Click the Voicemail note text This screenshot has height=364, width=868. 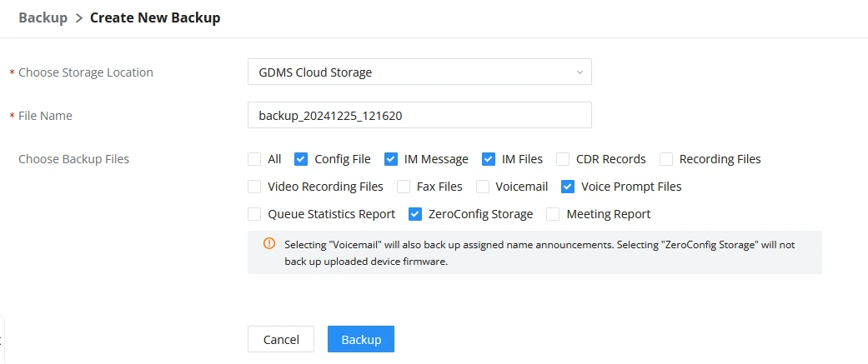click(539, 253)
